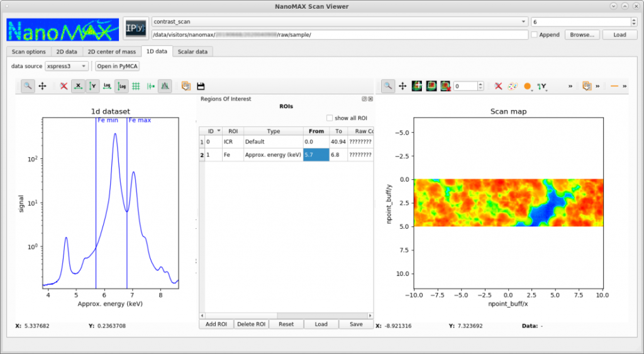
Task: Click the Add ROI button
Action: tap(216, 324)
